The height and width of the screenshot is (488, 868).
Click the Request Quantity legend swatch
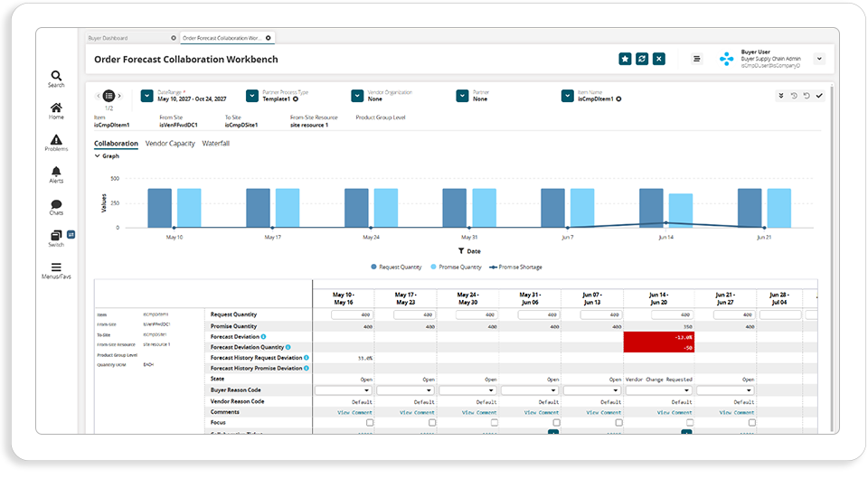click(x=373, y=267)
